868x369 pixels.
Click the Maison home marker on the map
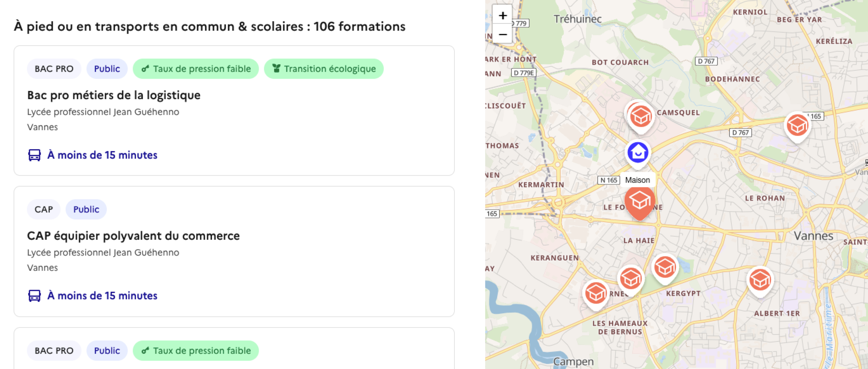click(x=639, y=152)
